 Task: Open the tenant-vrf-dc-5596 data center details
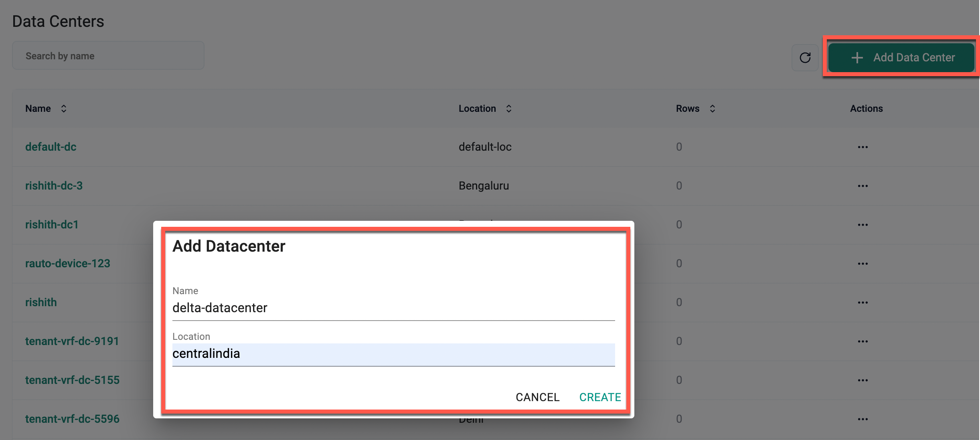point(72,418)
